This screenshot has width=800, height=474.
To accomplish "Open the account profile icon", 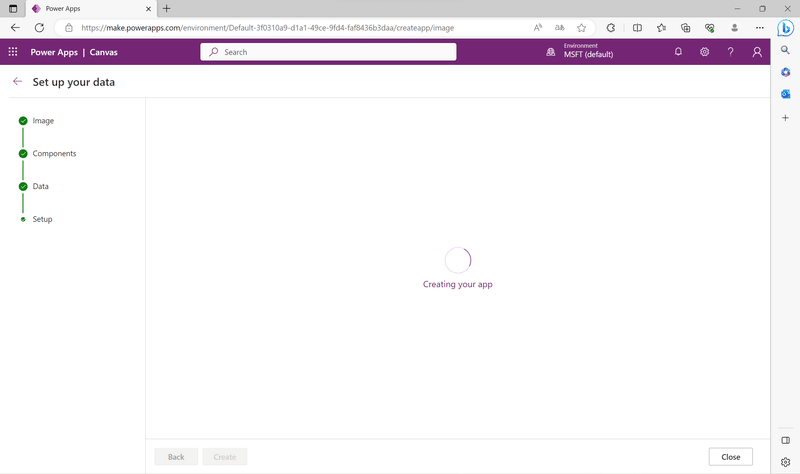I will [x=757, y=52].
